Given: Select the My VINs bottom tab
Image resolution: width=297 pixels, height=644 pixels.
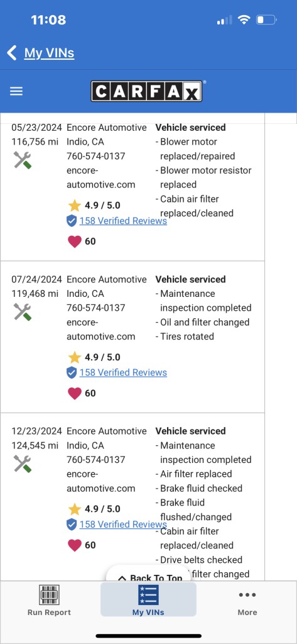Looking at the screenshot, I should (x=148, y=599).
